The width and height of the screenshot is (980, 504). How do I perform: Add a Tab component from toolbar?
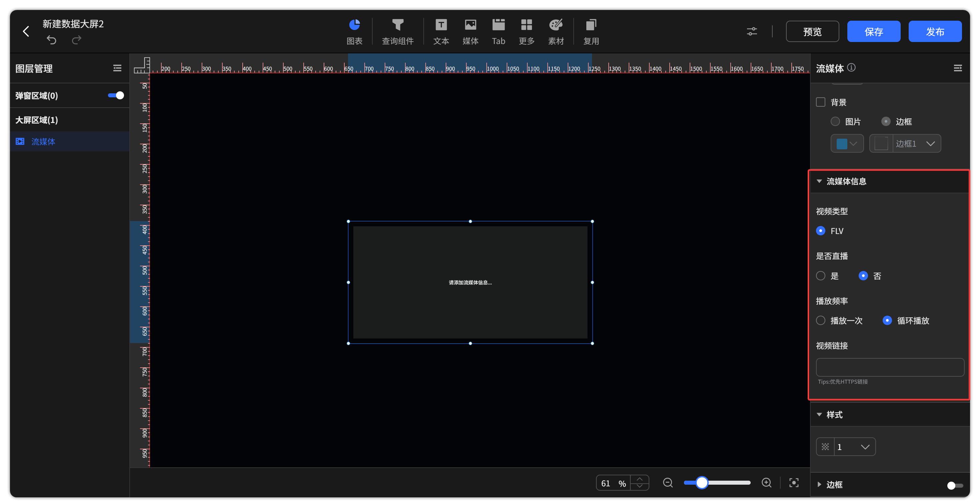(498, 32)
